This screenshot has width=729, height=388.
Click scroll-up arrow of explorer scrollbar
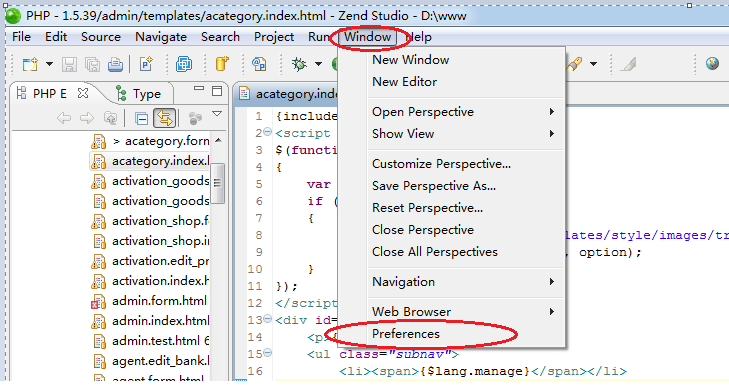pos(218,140)
